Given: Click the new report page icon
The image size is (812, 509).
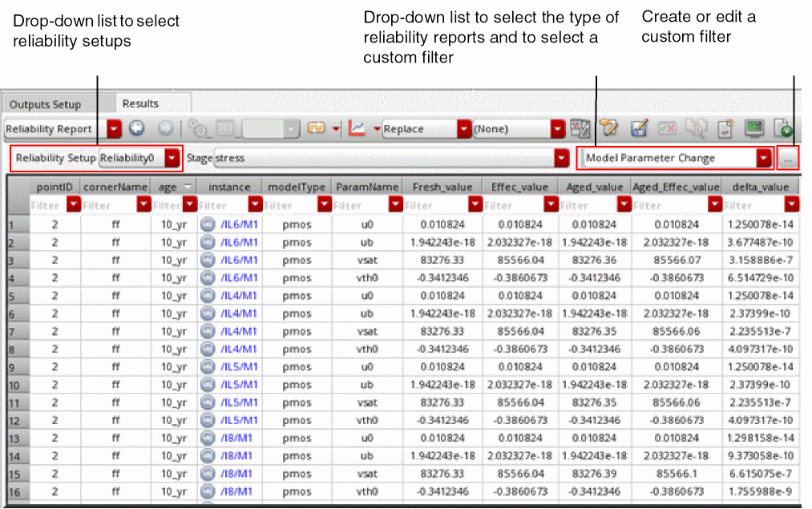Looking at the screenshot, I should (725, 129).
